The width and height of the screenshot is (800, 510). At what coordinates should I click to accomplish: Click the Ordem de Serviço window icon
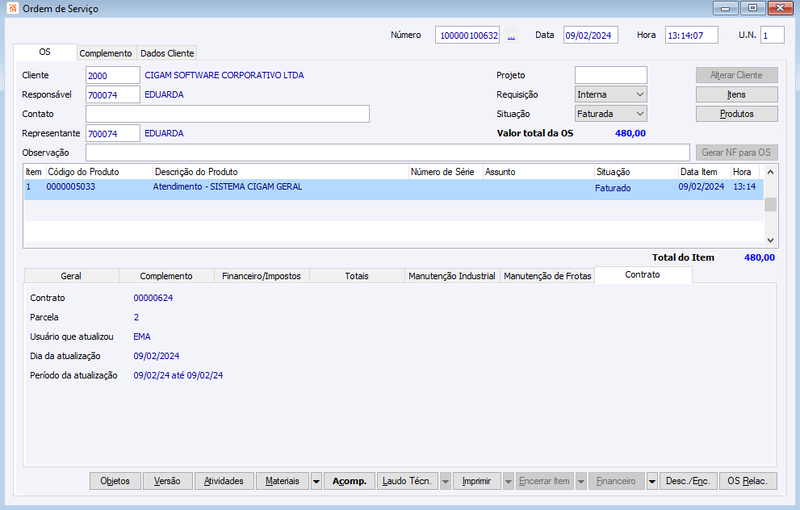[13, 8]
